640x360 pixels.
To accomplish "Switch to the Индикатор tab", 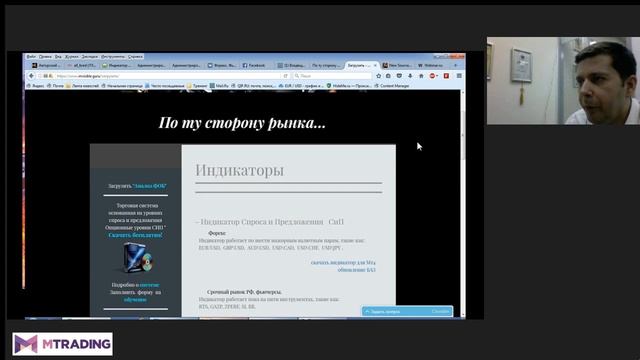I will (x=116, y=65).
